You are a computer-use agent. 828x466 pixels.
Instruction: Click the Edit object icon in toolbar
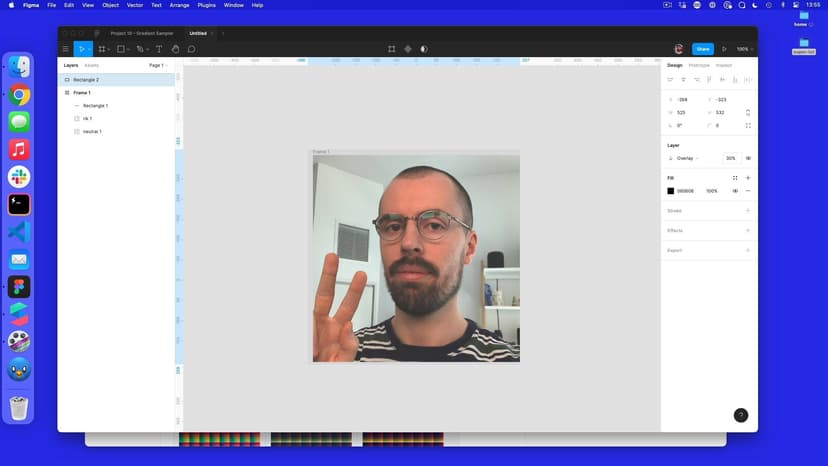coord(391,49)
